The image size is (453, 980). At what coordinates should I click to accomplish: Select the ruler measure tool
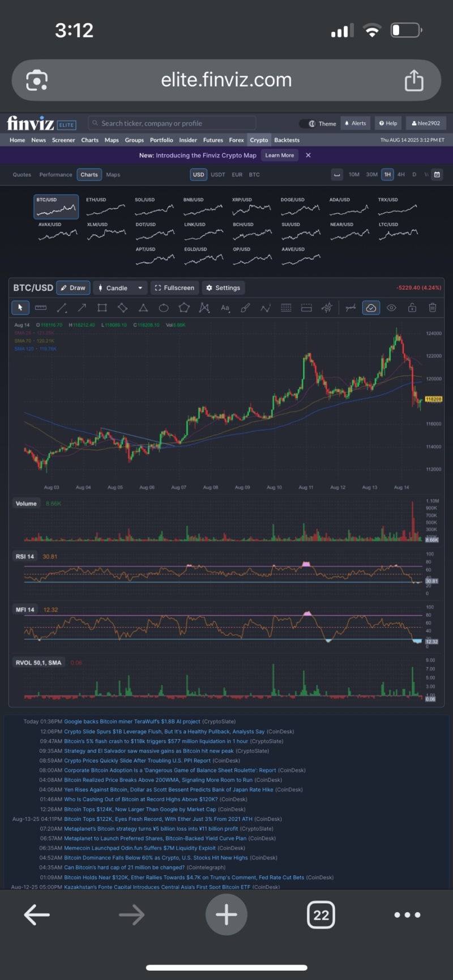(x=41, y=308)
